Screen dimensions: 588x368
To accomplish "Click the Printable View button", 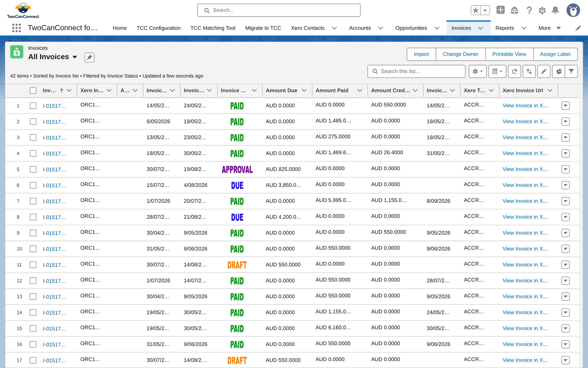I will [509, 54].
